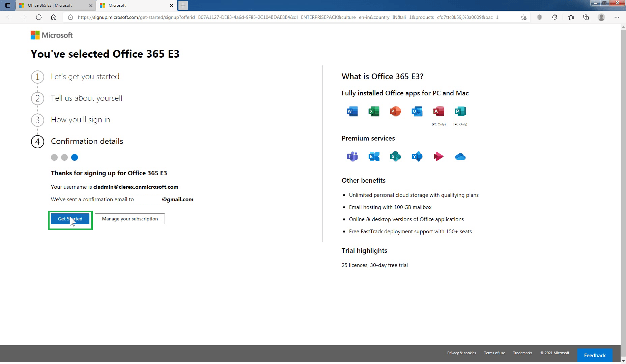Viewport: 626px width, 364px height.
Task: Click the PowerPoint app icon
Action: tap(395, 111)
